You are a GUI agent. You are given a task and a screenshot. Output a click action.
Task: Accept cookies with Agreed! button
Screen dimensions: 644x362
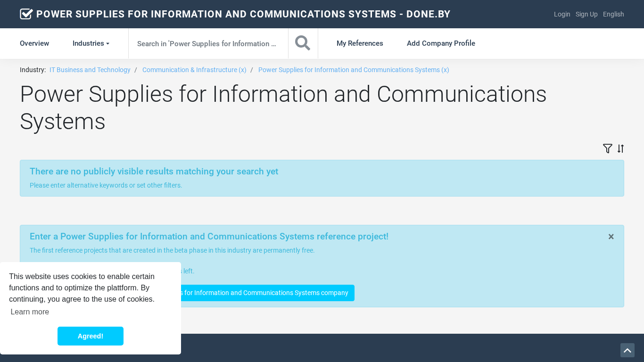click(91, 336)
